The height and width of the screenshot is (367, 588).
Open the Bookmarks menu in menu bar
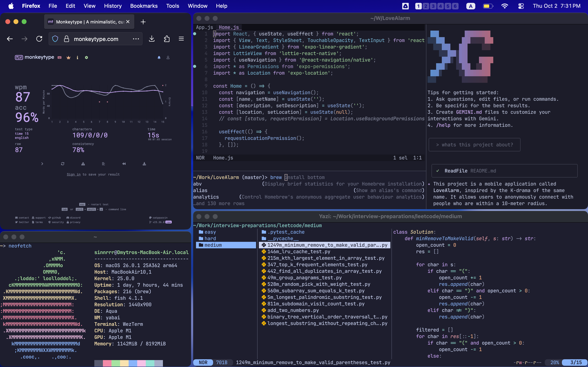click(x=144, y=6)
